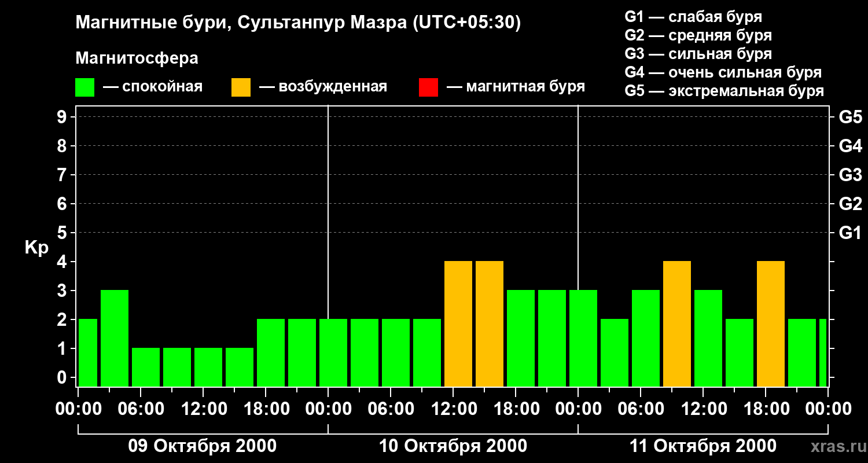The height and width of the screenshot is (463, 868).
Task: Click the orange bar at 09:00 on 11 October
Action: tap(677, 324)
